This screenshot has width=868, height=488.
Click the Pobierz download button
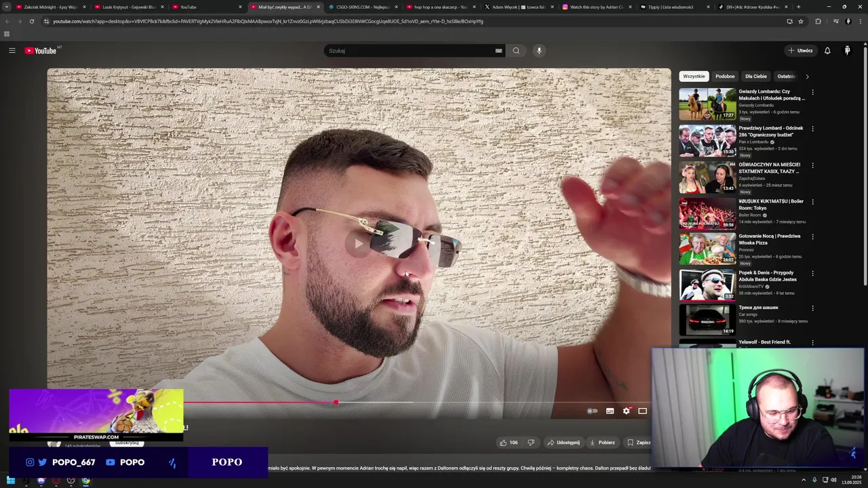[x=602, y=443]
